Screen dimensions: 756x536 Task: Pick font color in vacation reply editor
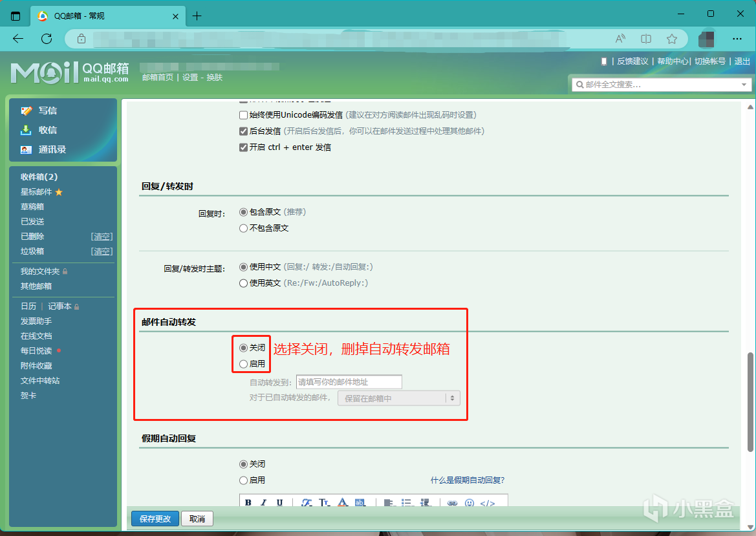[x=342, y=502]
